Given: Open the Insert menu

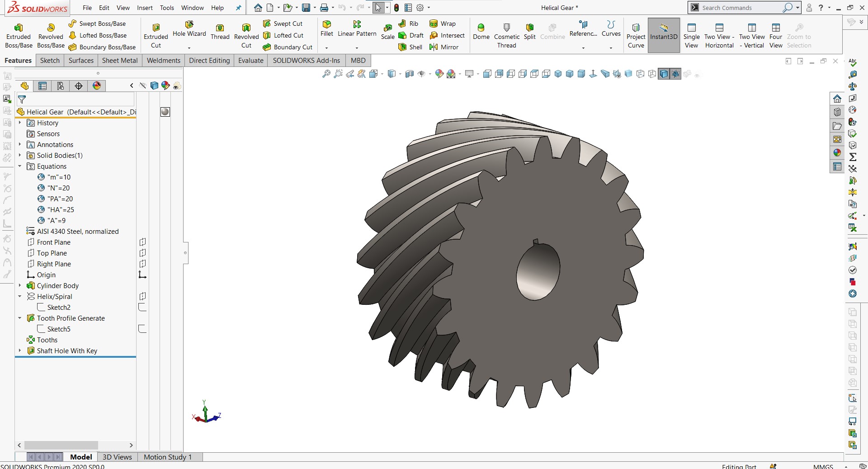Looking at the screenshot, I should (x=145, y=8).
